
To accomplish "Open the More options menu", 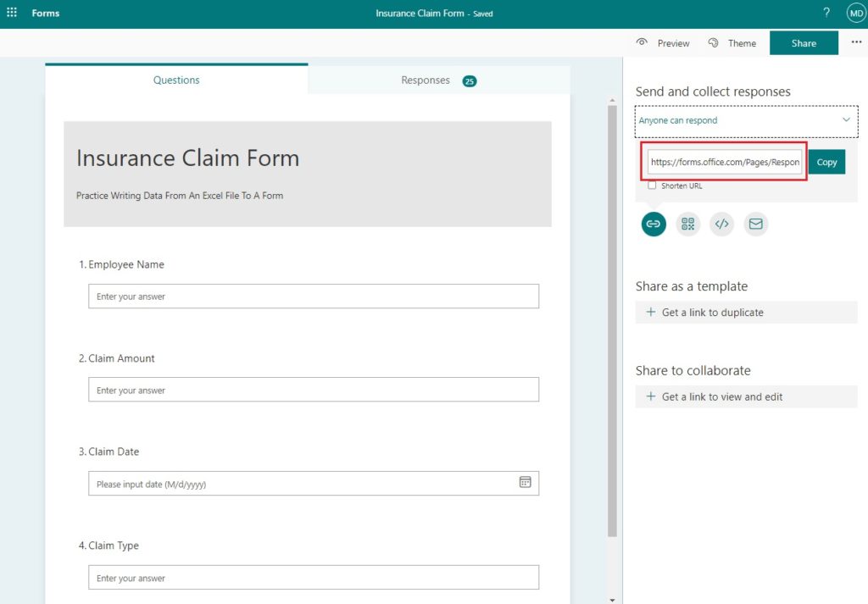I will tap(853, 42).
